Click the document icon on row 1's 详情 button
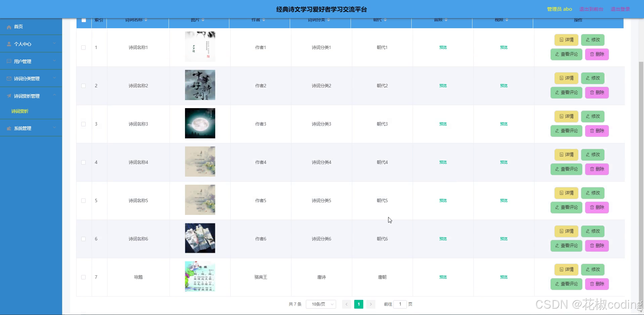 point(561,40)
